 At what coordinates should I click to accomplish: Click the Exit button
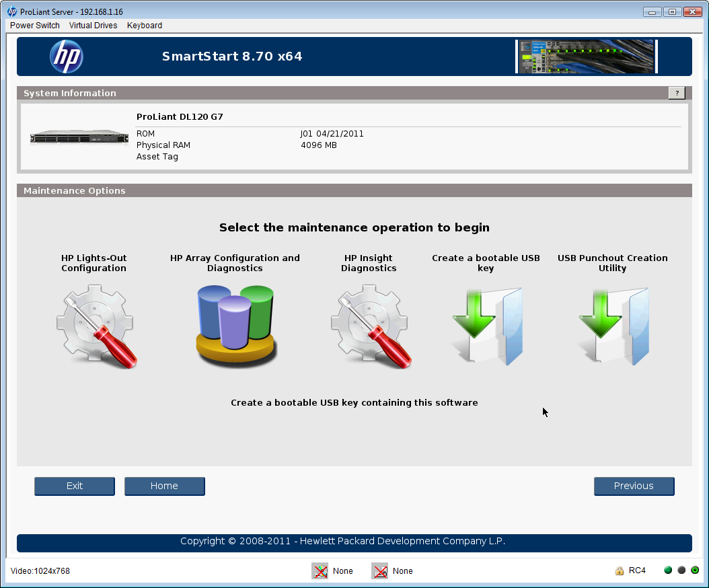[x=75, y=486]
